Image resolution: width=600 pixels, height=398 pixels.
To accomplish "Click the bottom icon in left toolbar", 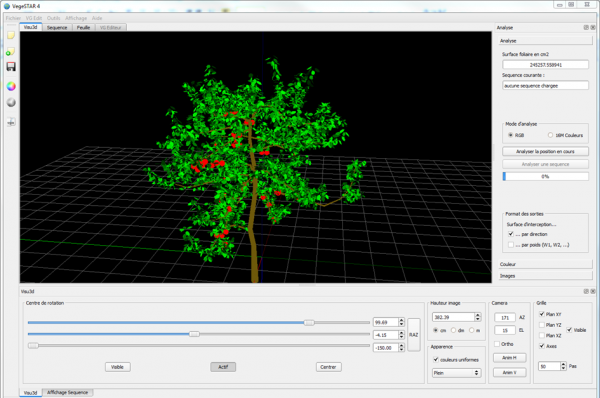I will coord(11,122).
